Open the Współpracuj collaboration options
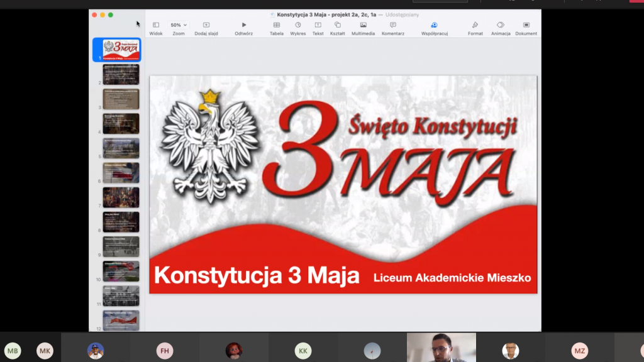Image resolution: width=644 pixels, height=362 pixels. 435,28
